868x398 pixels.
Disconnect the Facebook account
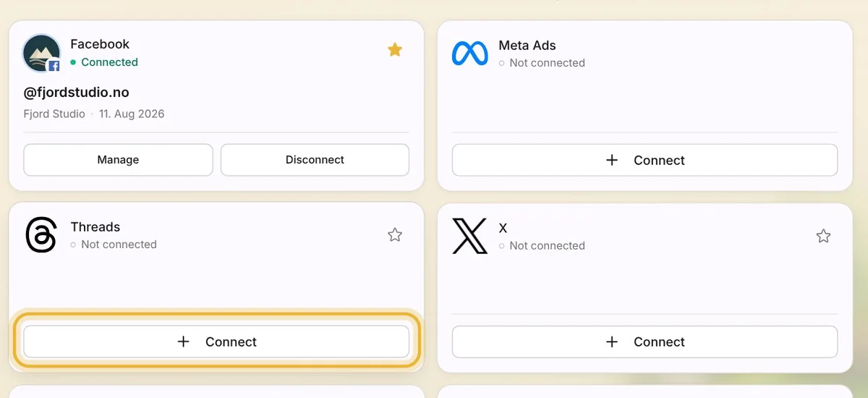pyautogui.click(x=315, y=160)
